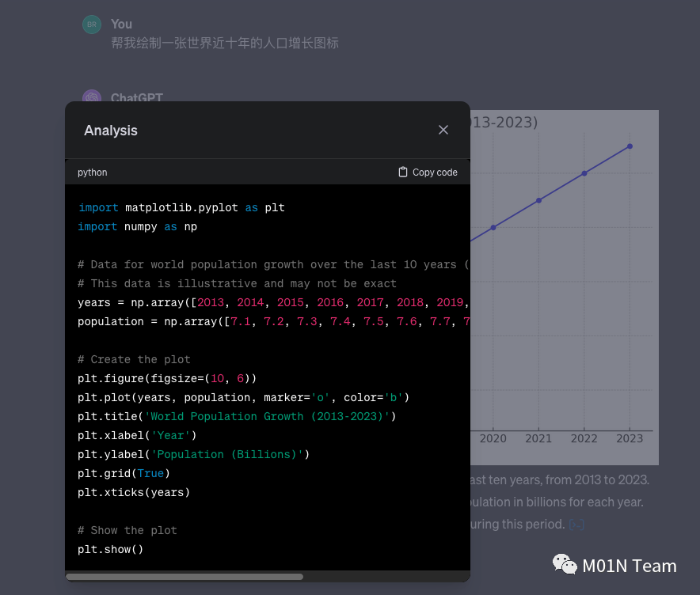Click the '2023' x-axis label
Image resolution: width=700 pixels, height=595 pixels.
click(x=630, y=438)
